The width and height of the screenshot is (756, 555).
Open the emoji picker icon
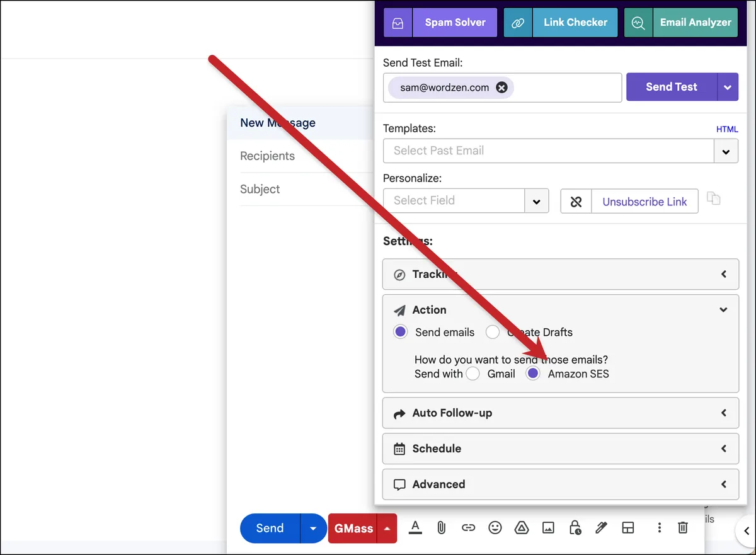(495, 528)
